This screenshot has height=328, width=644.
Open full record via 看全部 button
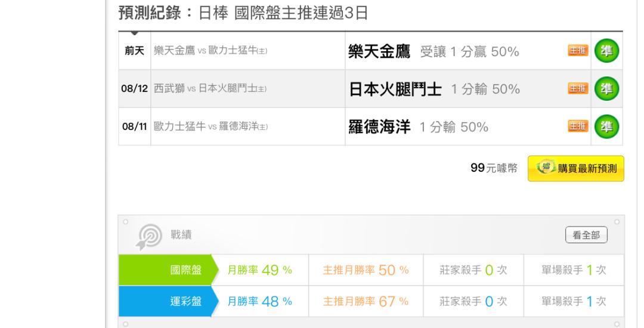[x=586, y=235]
